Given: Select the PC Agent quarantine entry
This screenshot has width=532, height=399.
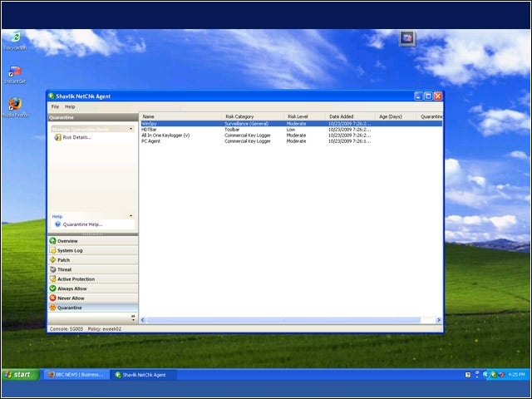Looking at the screenshot, I should tap(291, 141).
